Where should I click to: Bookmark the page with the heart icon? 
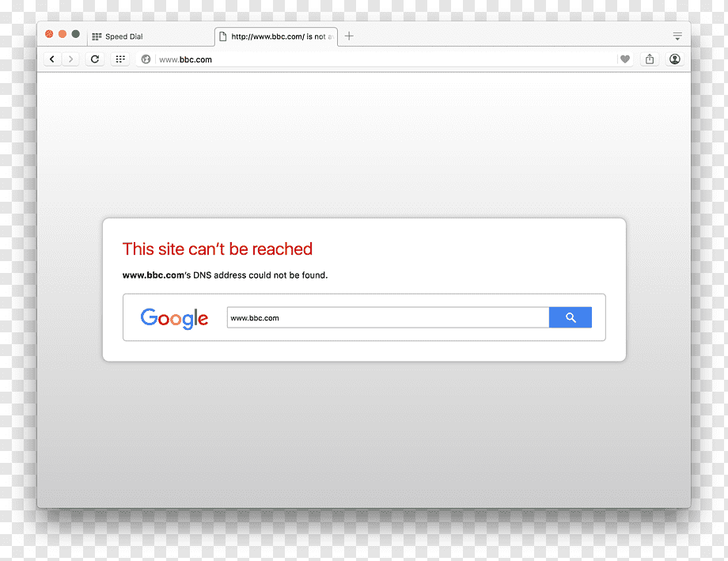point(625,59)
